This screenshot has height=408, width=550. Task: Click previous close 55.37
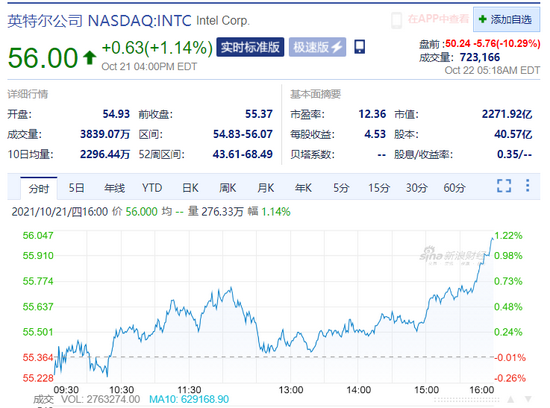(x=259, y=114)
